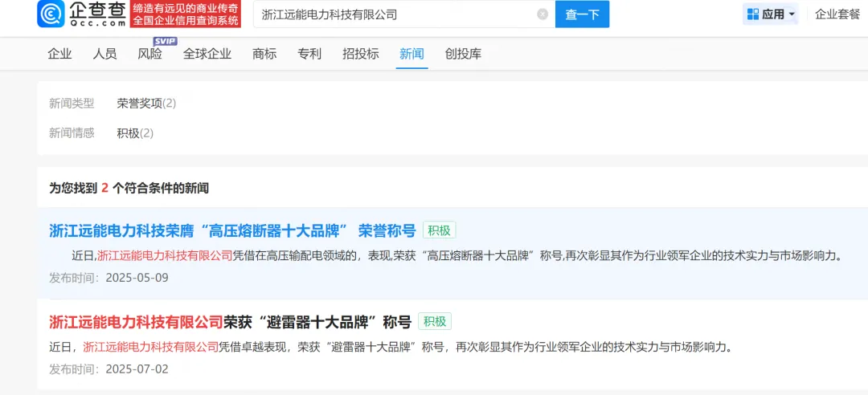Clear the search box with X icon
Viewport: 868px width, 395px height.
click(x=542, y=14)
